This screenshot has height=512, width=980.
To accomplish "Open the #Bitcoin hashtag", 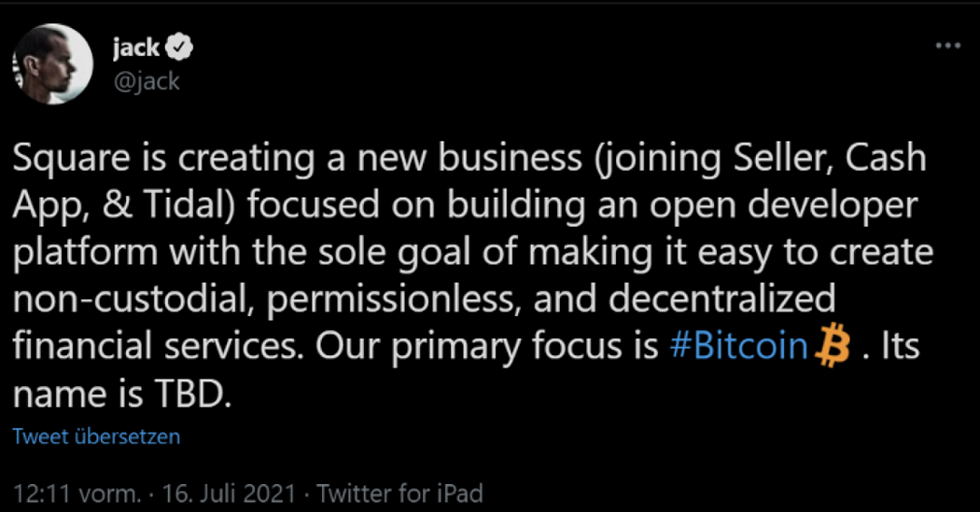I will pyautogui.click(x=739, y=348).
